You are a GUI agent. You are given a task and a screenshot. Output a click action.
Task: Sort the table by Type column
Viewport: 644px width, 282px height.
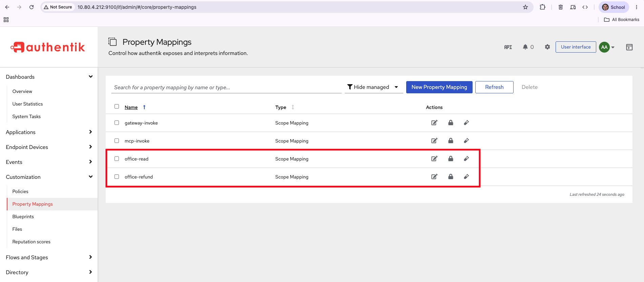point(285,107)
